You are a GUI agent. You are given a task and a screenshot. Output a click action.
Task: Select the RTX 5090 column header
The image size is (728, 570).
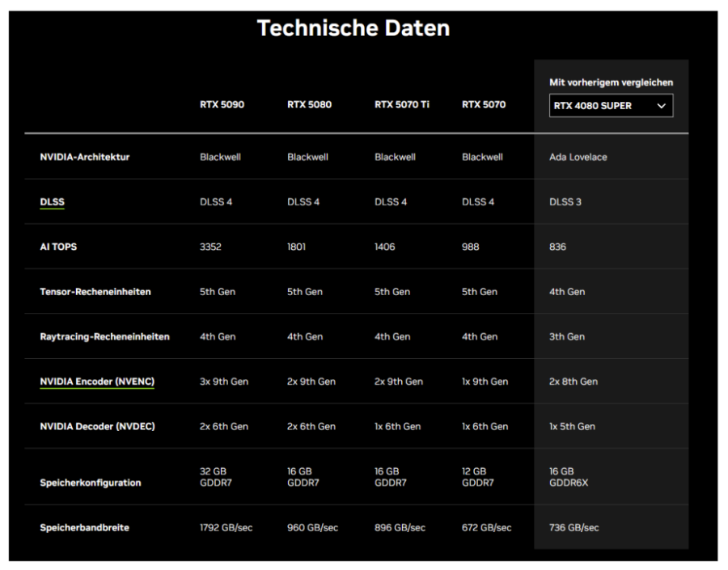[222, 104]
